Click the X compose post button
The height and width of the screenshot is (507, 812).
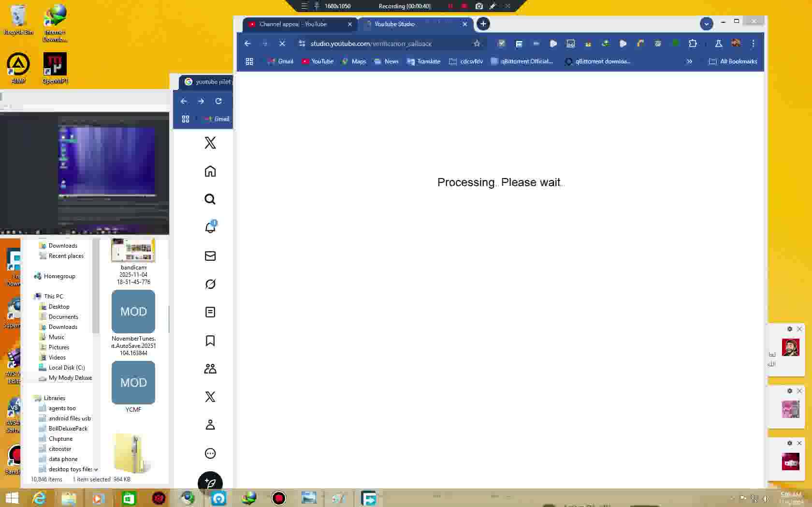click(x=210, y=483)
